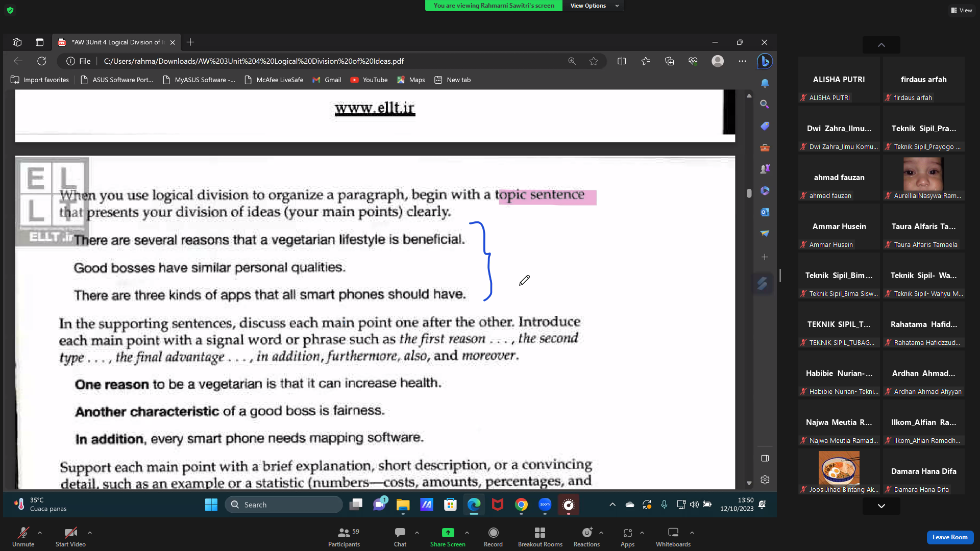
Task: Open Gmail from favorites bar
Action: click(327, 80)
